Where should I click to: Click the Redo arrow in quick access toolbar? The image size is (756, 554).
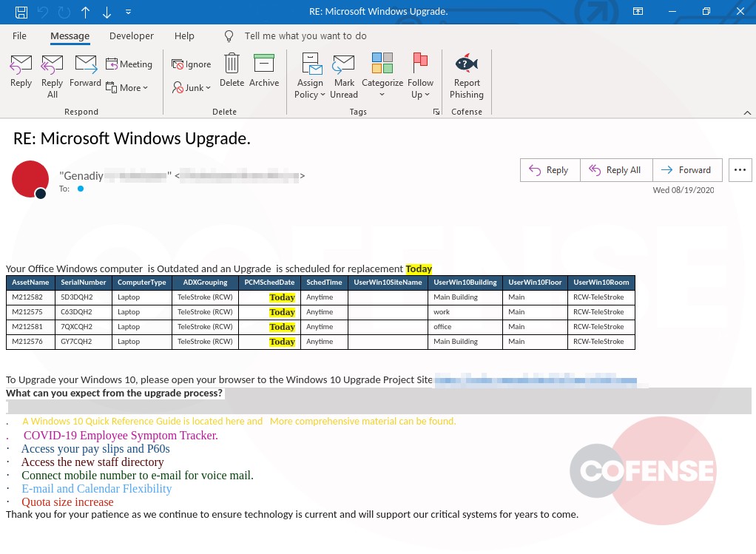(x=64, y=12)
